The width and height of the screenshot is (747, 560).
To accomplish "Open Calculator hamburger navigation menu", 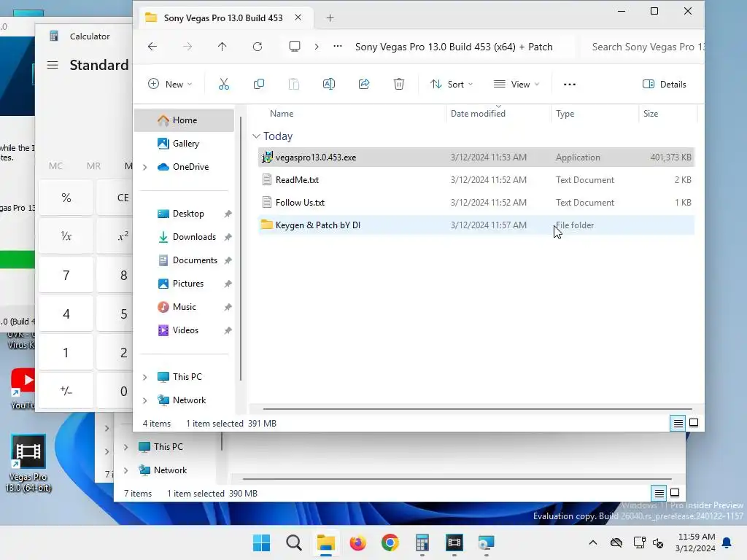I will coord(53,65).
